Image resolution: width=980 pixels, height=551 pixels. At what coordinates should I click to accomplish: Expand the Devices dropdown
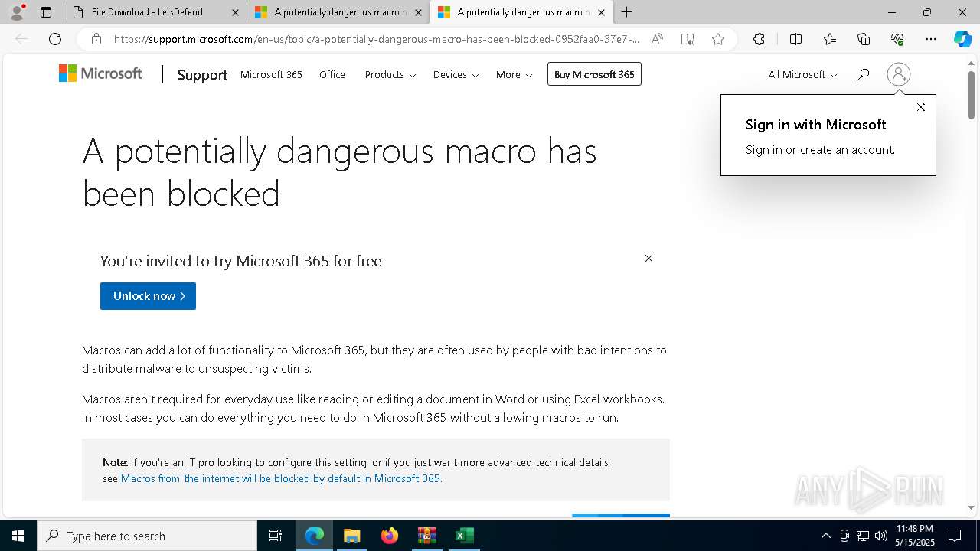click(456, 74)
